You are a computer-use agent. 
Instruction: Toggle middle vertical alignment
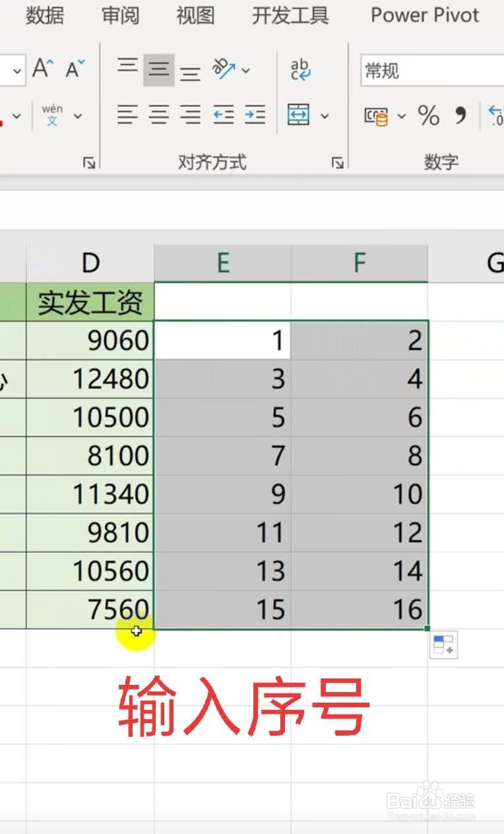click(158, 69)
